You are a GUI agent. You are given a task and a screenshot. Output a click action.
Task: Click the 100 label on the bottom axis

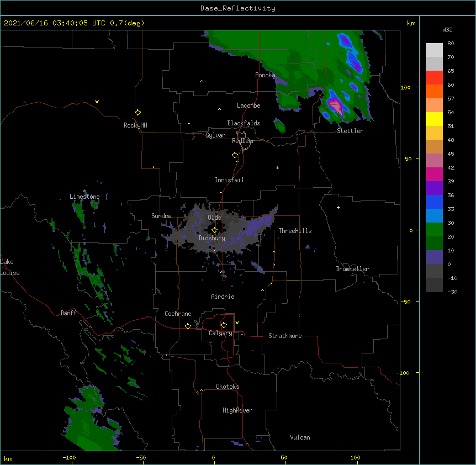[x=355, y=458]
